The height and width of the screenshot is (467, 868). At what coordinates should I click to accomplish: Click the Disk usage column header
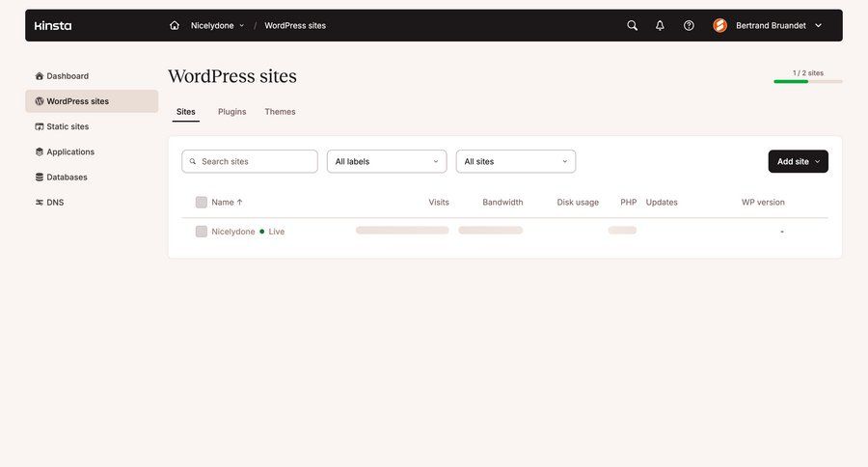pos(578,203)
